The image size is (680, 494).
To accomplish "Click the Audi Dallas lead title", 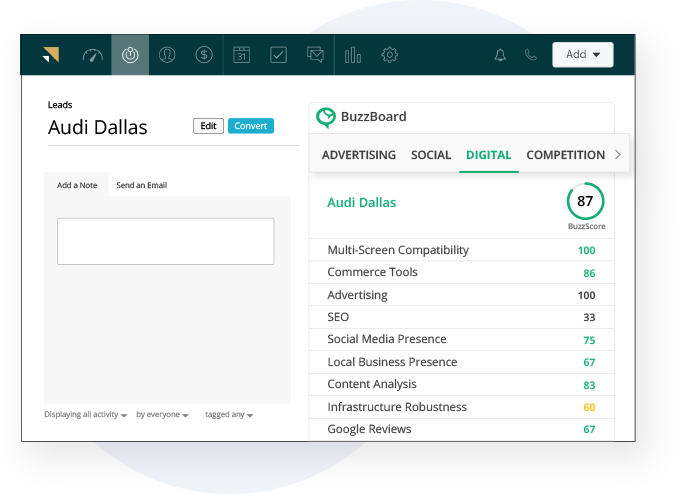I will pyautogui.click(x=98, y=128).
